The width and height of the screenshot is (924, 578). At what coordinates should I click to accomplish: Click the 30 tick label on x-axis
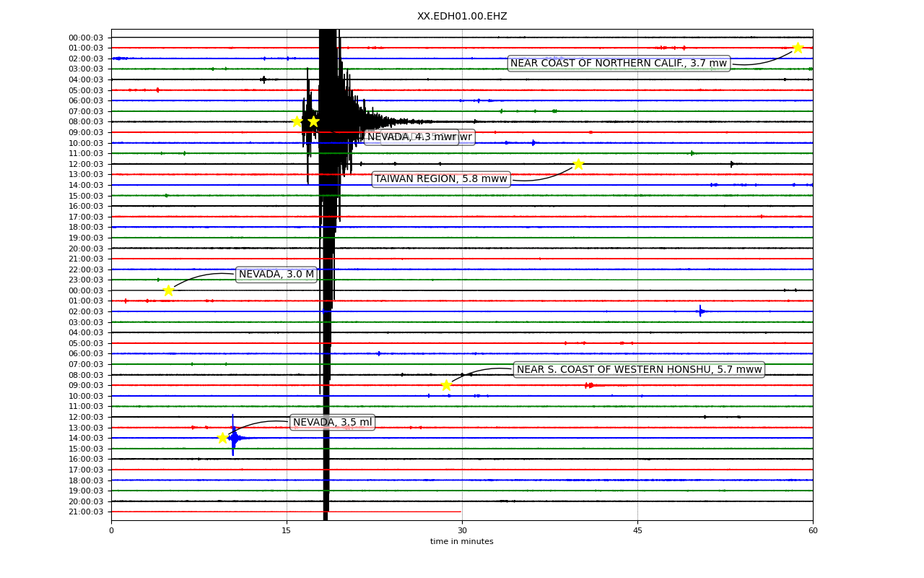click(462, 531)
